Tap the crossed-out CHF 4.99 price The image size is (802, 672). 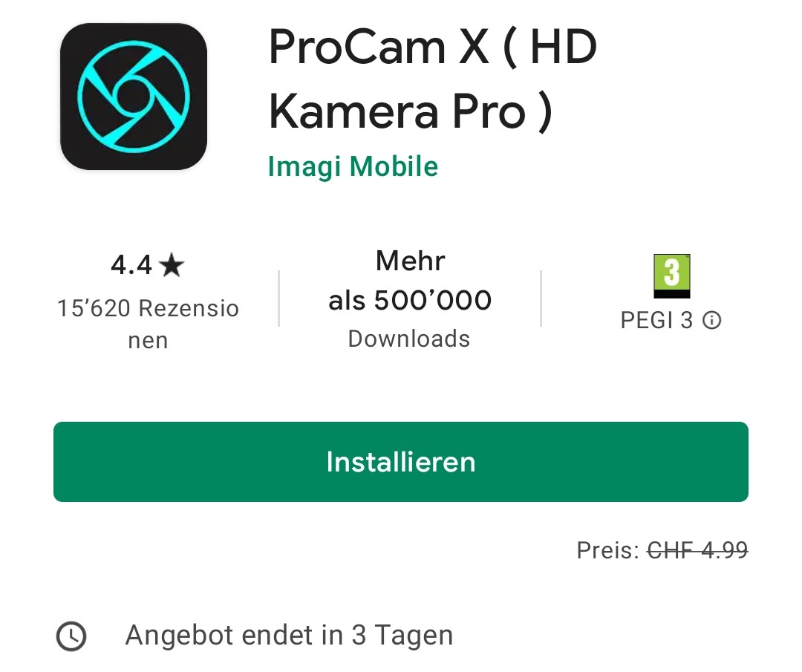point(697,550)
